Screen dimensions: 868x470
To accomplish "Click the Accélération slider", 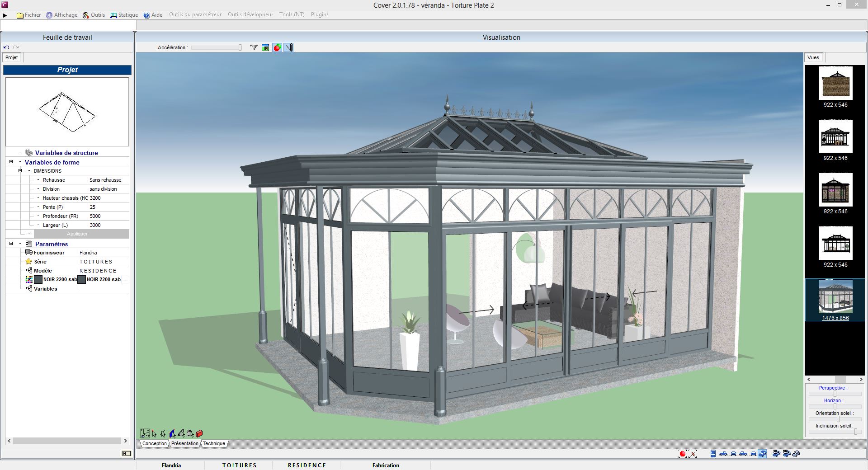I will (x=217, y=47).
